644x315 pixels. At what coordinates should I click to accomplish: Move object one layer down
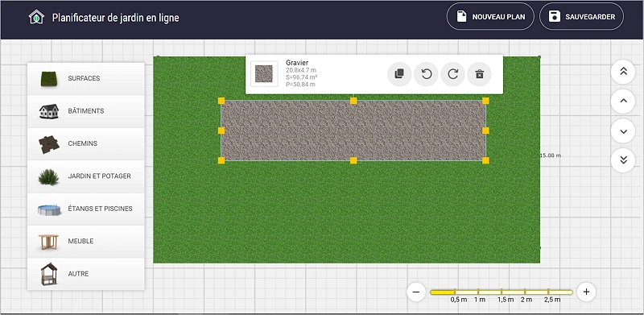coord(623,131)
